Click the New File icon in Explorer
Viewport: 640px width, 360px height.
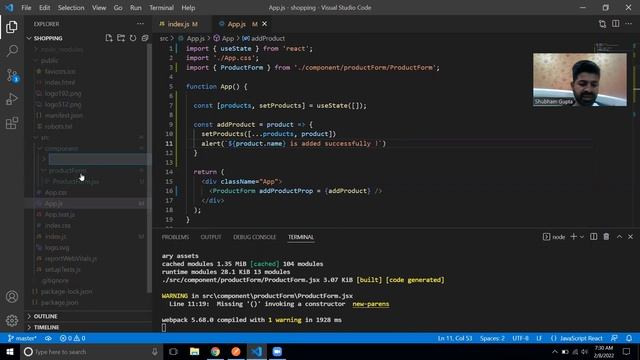[x=109, y=38]
